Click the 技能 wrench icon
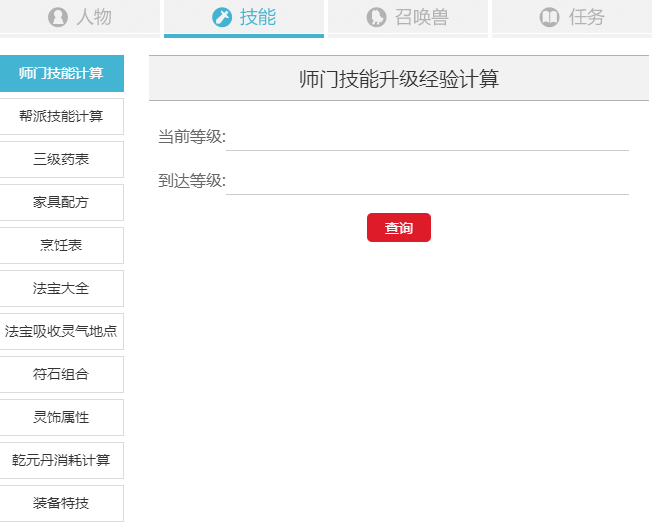Screen dimensions: 653x527 222,17
